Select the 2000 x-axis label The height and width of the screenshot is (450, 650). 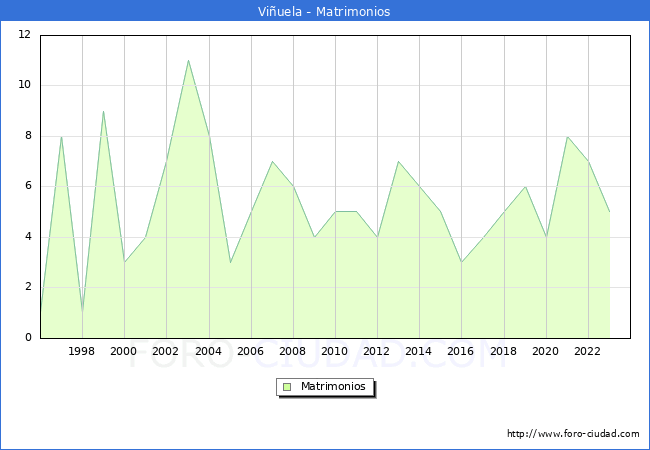click(x=124, y=351)
